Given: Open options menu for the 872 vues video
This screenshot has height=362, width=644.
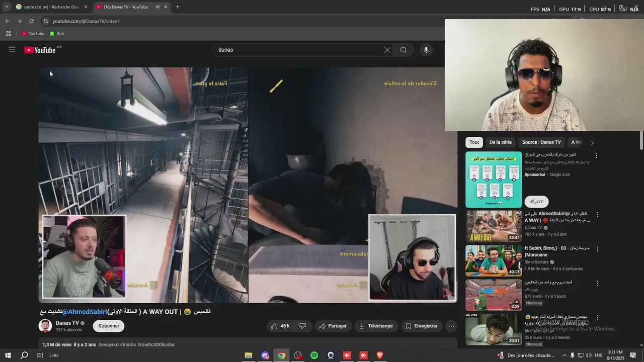Looking at the screenshot, I should coord(598,284).
